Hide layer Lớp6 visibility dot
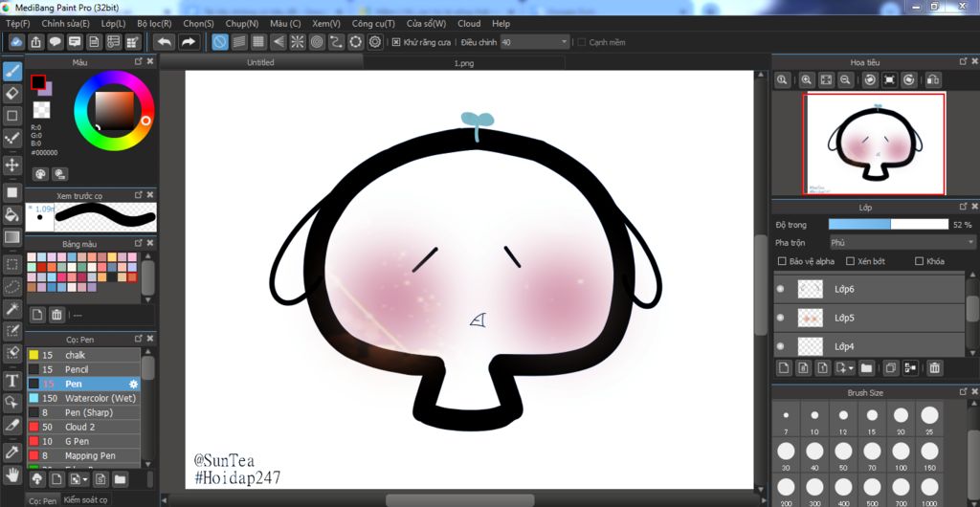The height and width of the screenshot is (507, 980). 780,289
